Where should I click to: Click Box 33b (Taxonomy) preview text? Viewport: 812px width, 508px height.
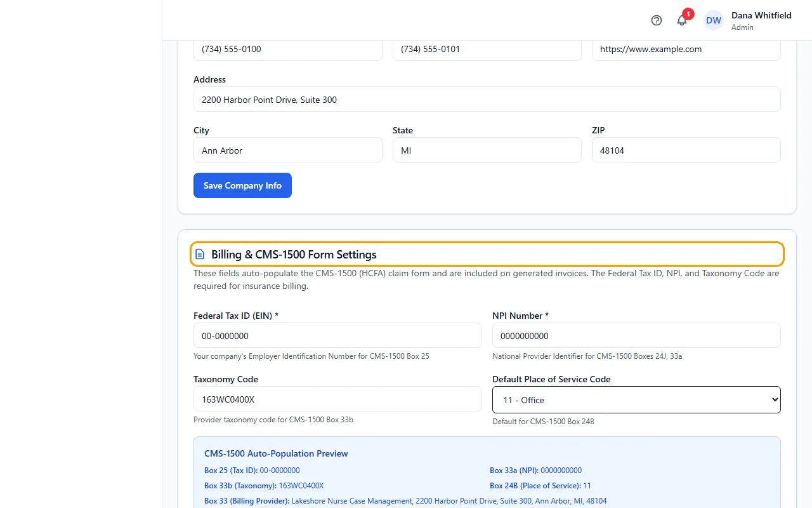coord(264,486)
